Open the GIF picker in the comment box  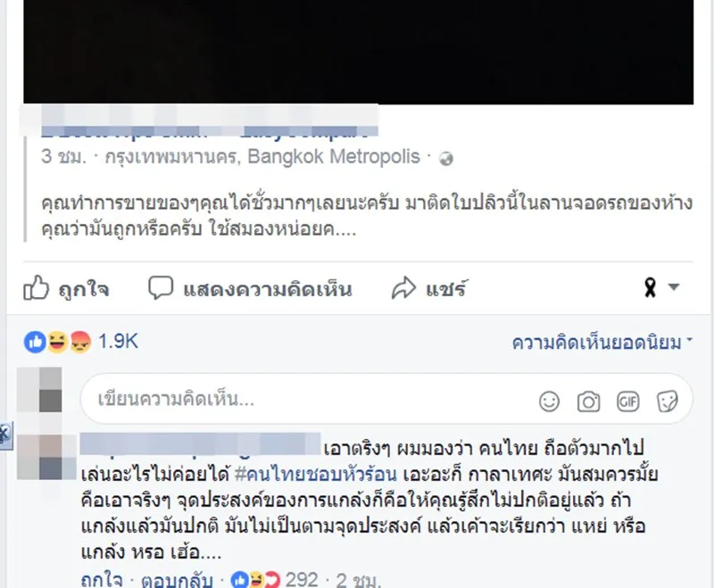pyautogui.click(x=628, y=402)
